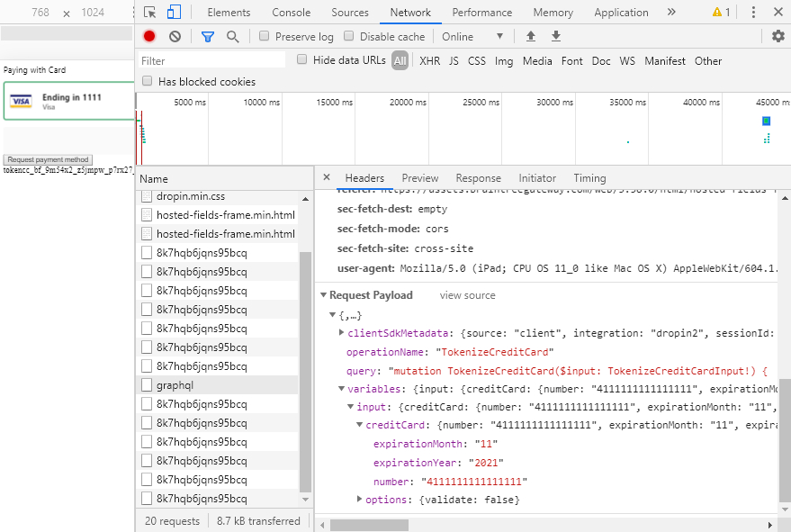The width and height of the screenshot is (791, 532).
Task: Toggle the network filter funnel icon
Action: tap(208, 37)
